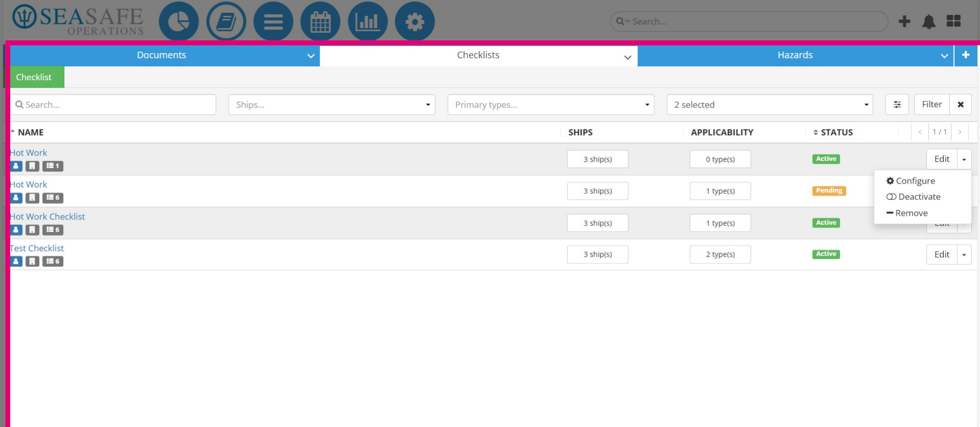980x427 pixels.
Task: Click '3 ship(s)' for the Pending Hot Work
Action: pos(598,191)
